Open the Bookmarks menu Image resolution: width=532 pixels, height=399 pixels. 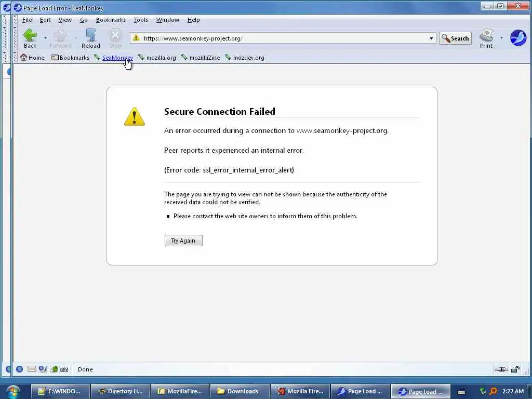(x=111, y=20)
